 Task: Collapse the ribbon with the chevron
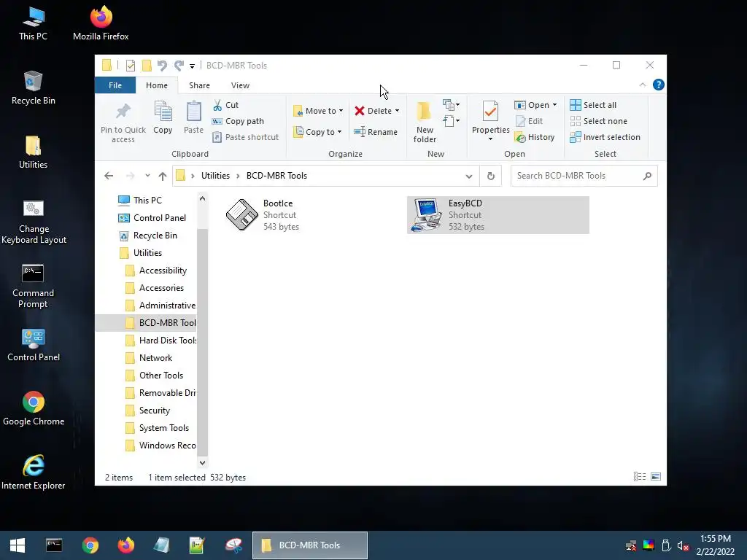tap(642, 85)
